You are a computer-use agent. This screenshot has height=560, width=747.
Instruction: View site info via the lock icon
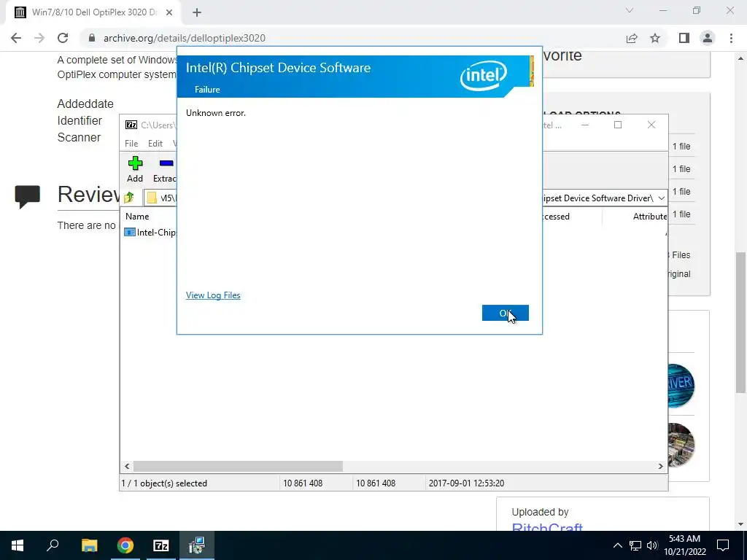click(92, 38)
